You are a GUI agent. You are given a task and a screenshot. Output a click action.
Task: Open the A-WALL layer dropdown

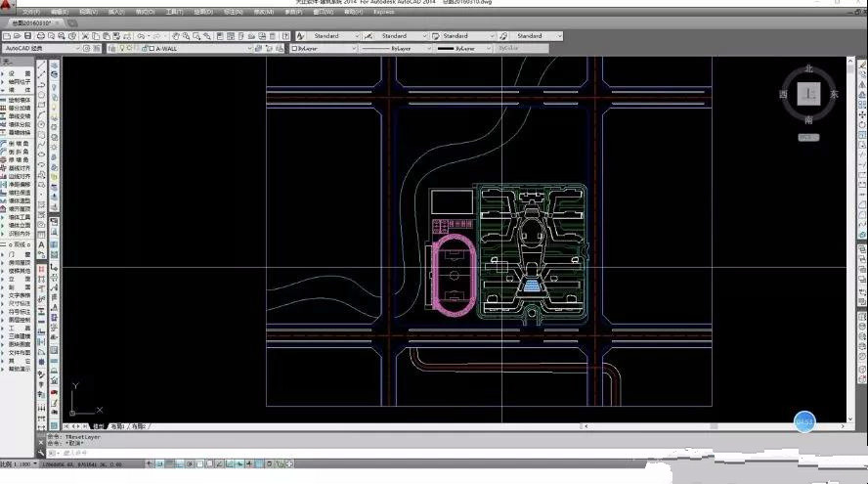point(249,48)
